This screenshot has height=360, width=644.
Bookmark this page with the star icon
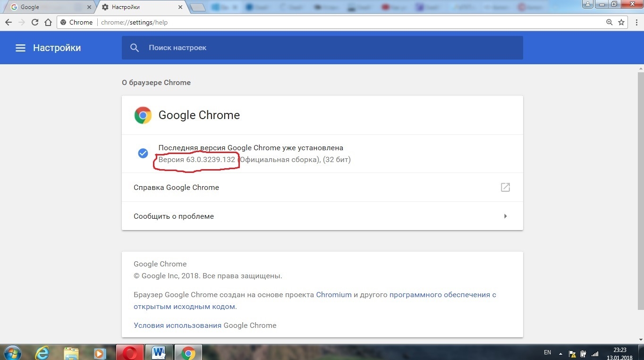(x=621, y=22)
